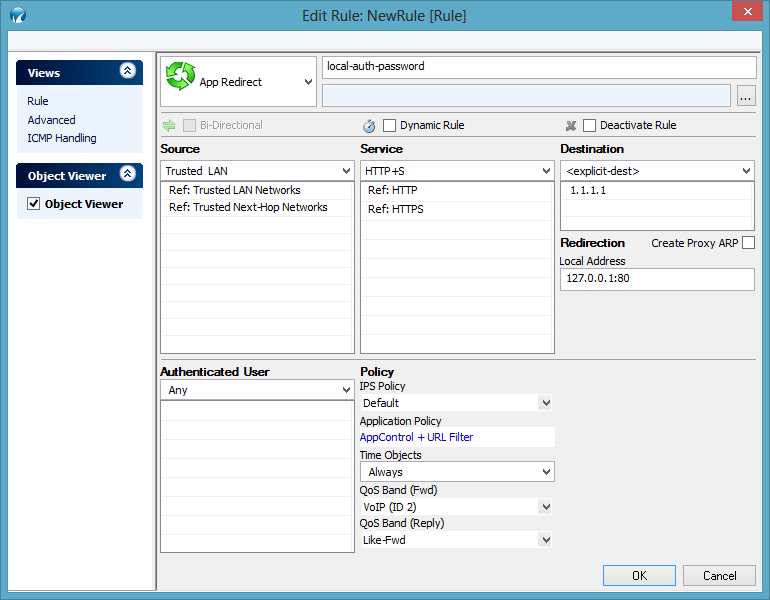The height and width of the screenshot is (600, 770).
Task: Collapse the Object Viewer panel chevron icon
Action: [128, 173]
